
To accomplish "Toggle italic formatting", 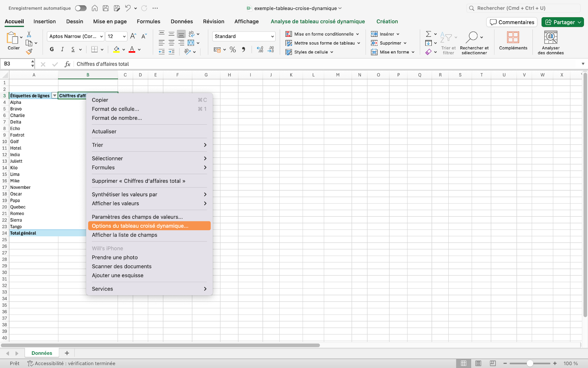I will point(62,49).
